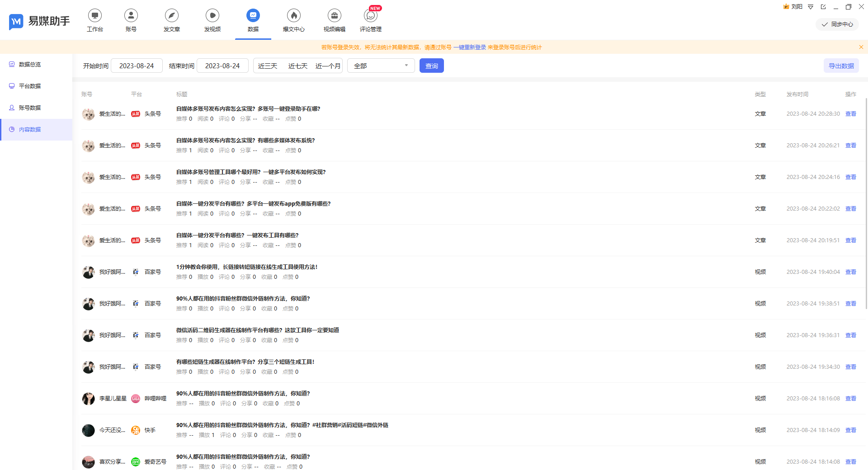The height and width of the screenshot is (470, 868).
Task: Open the 爆文中心 flame icon
Action: 294,16
